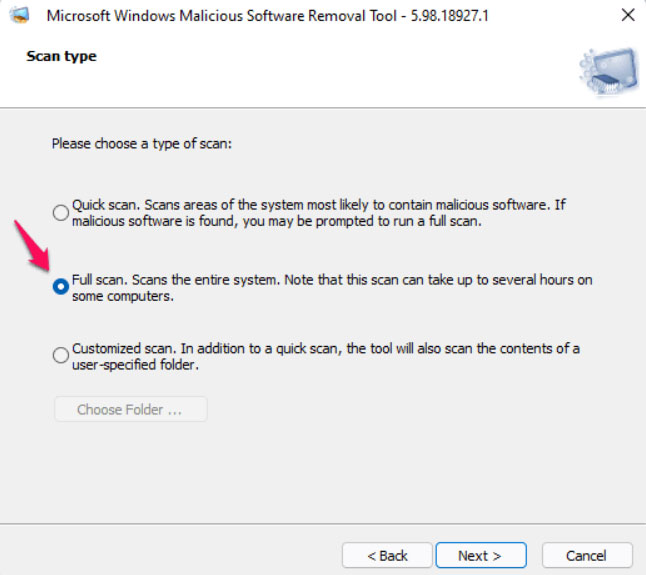Click the "Scan type" heading

[61, 56]
